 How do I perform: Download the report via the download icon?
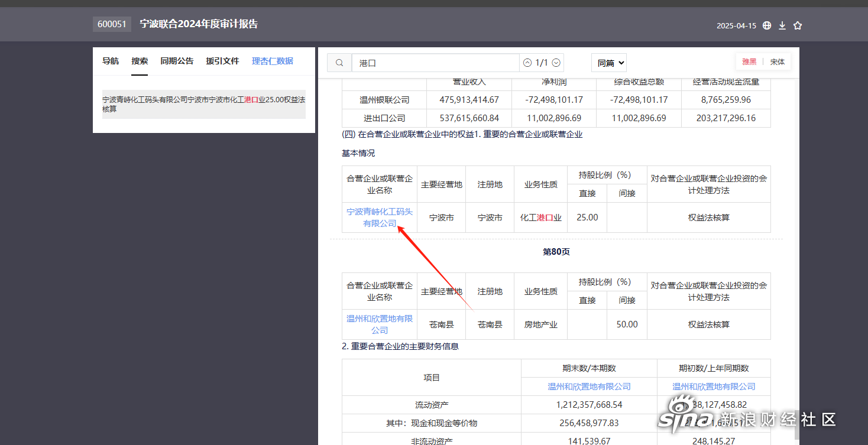(782, 25)
